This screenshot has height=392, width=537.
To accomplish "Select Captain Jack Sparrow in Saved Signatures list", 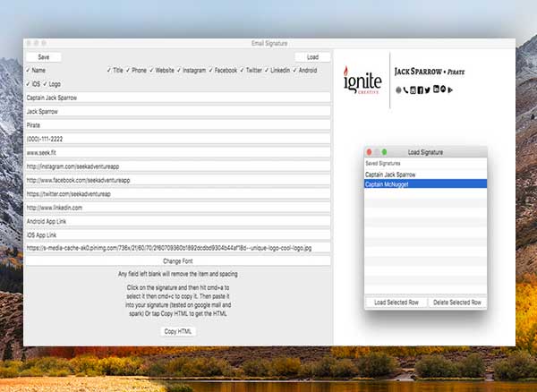I will point(425,175).
